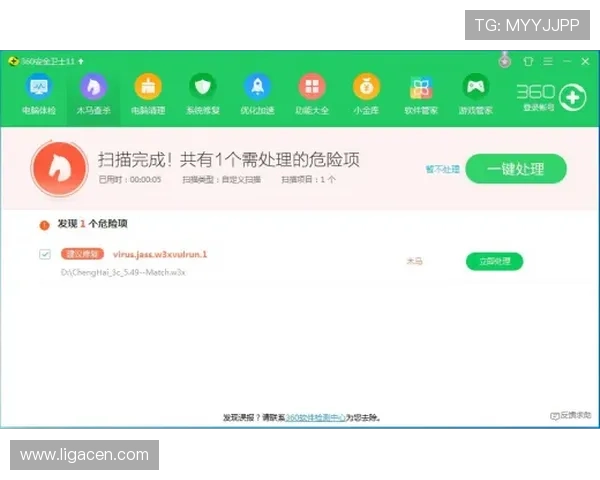The image size is (600, 480).
Task: Open 360软件检测中心 link
Action: (316, 418)
